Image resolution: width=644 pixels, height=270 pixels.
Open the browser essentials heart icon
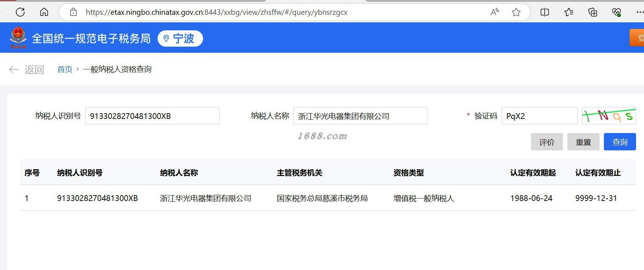617,12
